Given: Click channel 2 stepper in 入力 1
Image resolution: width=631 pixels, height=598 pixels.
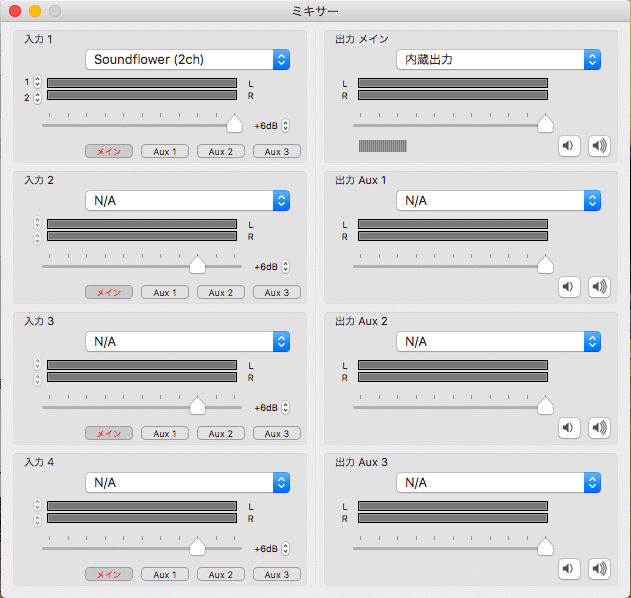Looking at the screenshot, I should click(37, 97).
